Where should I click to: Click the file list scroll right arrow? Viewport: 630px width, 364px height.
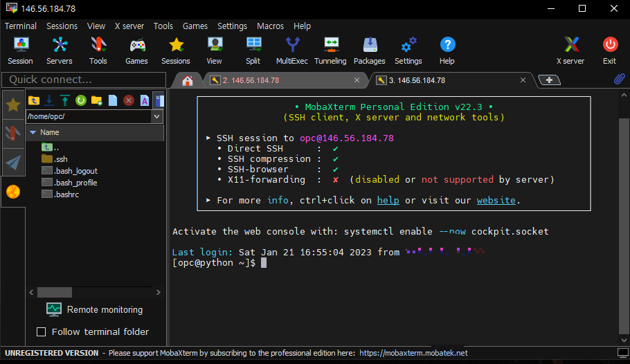[159, 292]
